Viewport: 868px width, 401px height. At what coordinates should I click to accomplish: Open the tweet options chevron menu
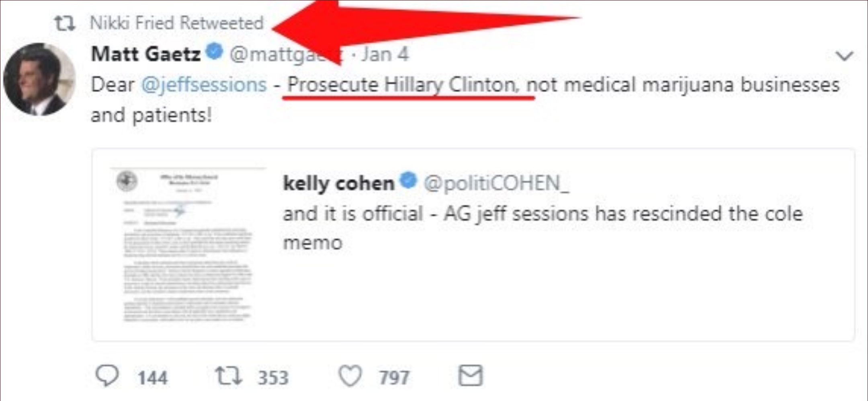click(x=844, y=56)
